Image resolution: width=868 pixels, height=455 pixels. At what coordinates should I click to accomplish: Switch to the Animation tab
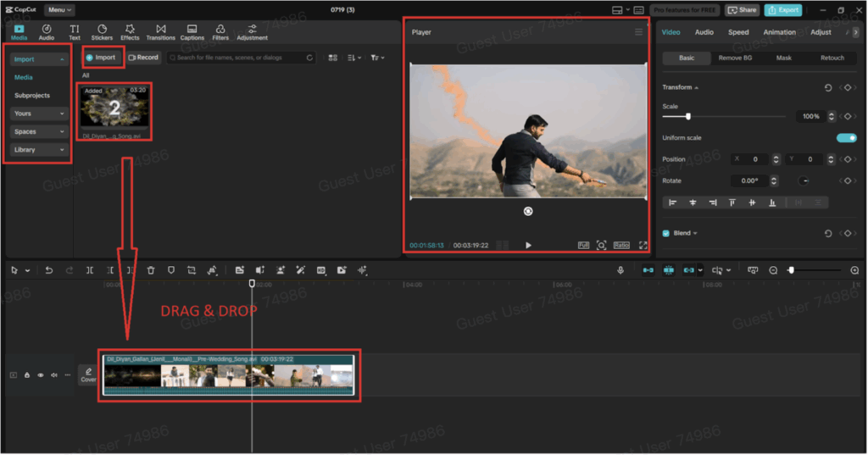[780, 32]
